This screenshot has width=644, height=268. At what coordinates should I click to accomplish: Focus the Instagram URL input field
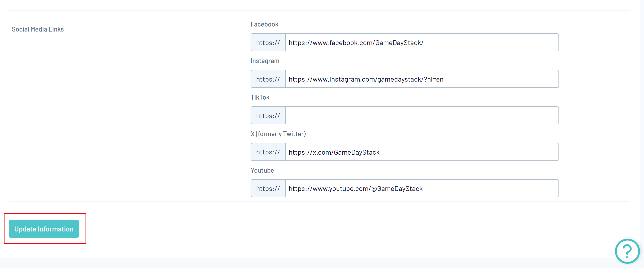tap(422, 79)
